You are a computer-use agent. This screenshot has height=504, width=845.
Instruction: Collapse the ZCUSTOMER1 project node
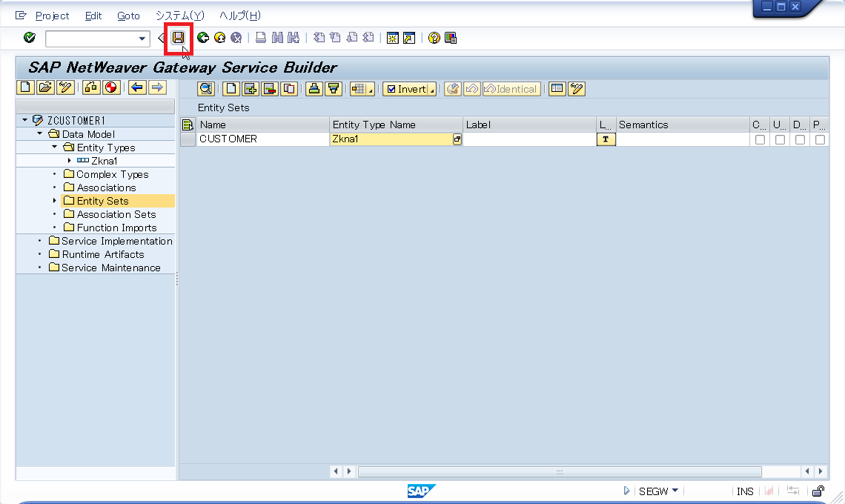[x=24, y=120]
